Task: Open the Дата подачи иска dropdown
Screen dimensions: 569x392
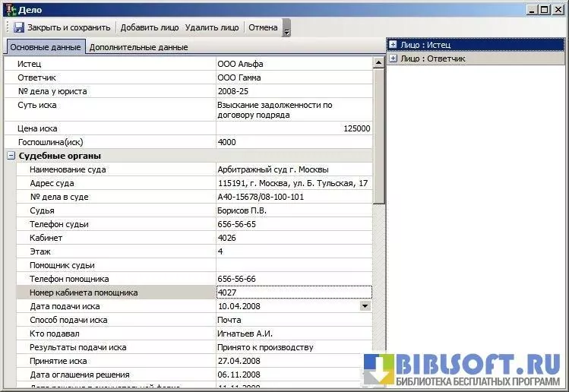Action: click(x=365, y=305)
